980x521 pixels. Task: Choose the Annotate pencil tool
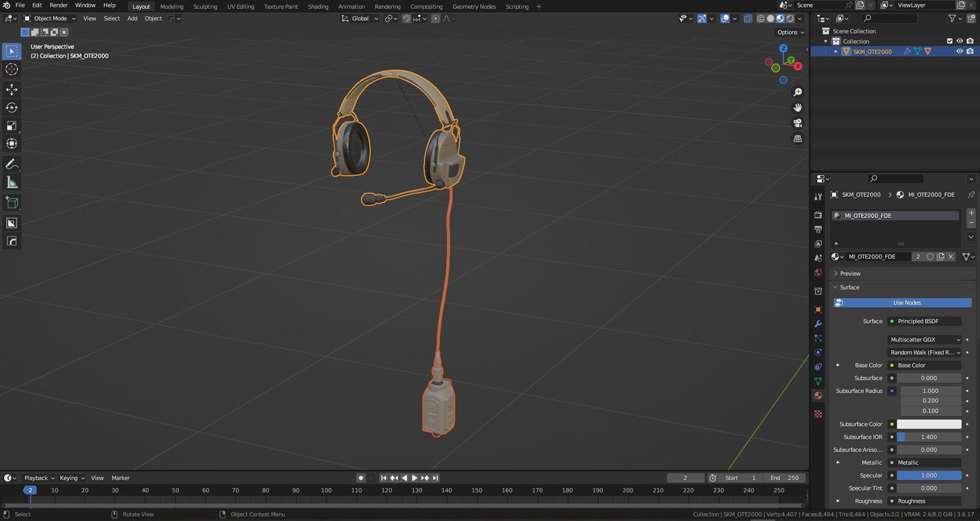point(12,164)
